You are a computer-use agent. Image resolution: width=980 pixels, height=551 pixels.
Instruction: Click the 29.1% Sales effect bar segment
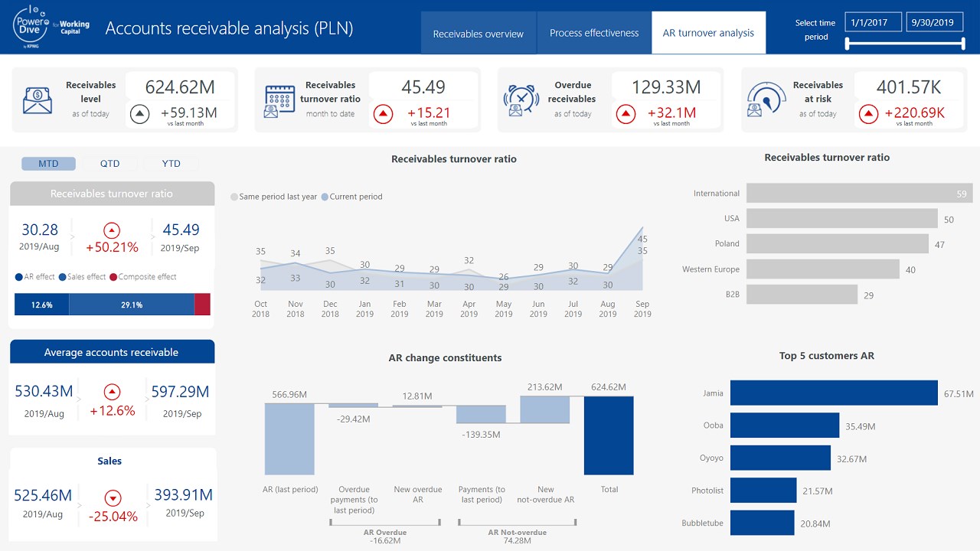132,305
